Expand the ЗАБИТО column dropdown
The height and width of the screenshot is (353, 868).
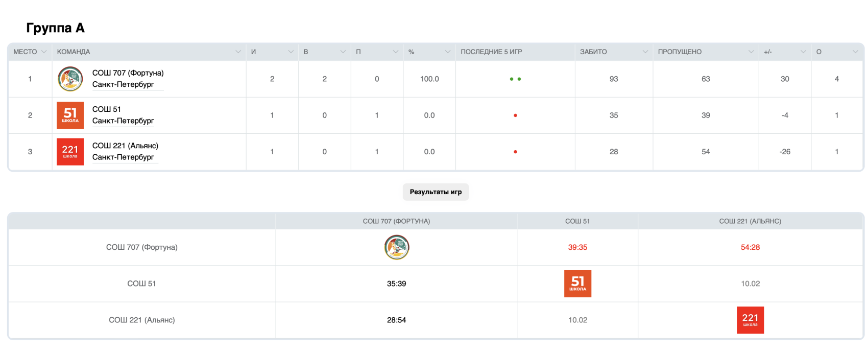[x=645, y=52]
